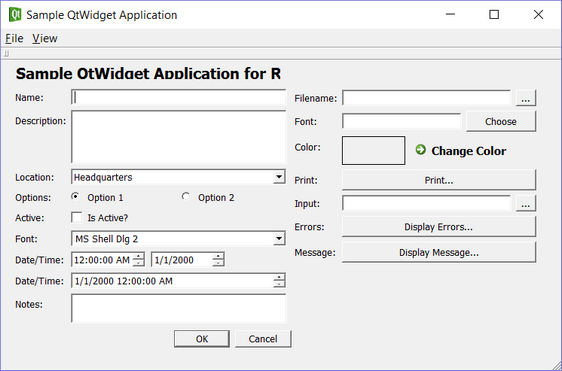Close the Sample QtWidget Application window
This screenshot has width=562, height=371.
[x=538, y=14]
